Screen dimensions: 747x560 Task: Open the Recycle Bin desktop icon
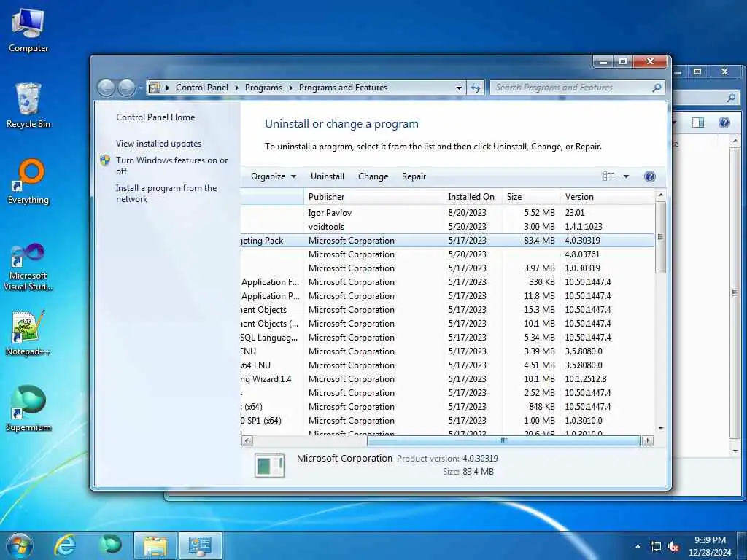click(28, 106)
